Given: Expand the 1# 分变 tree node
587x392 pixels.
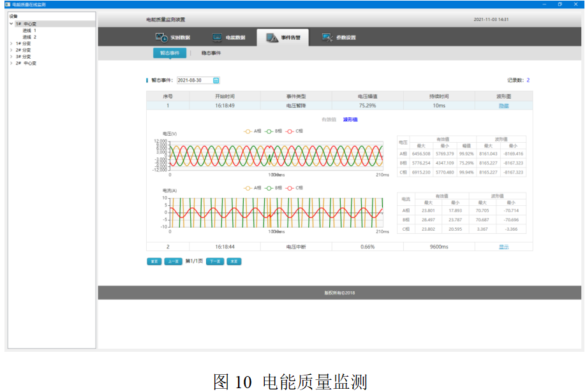Looking at the screenshot, I should pos(11,43).
